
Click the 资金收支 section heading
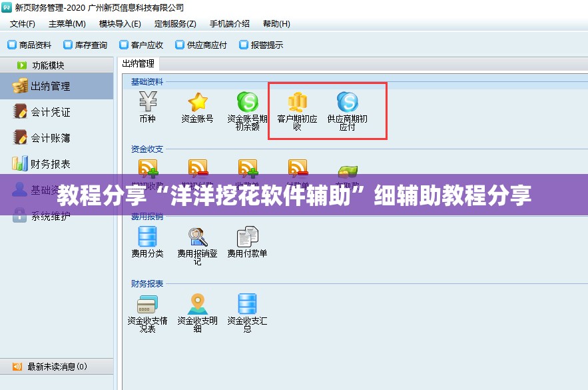pos(147,149)
